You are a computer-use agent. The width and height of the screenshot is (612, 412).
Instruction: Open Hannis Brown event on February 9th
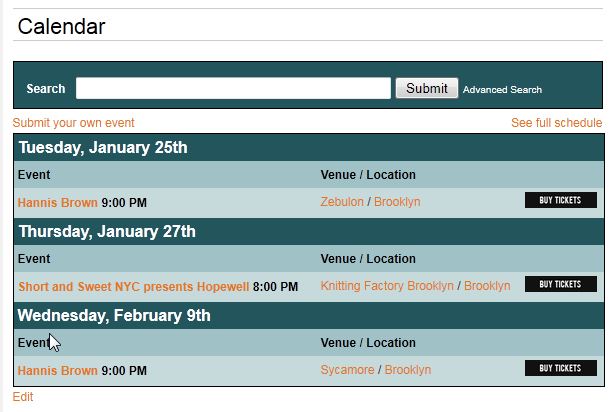(58, 371)
